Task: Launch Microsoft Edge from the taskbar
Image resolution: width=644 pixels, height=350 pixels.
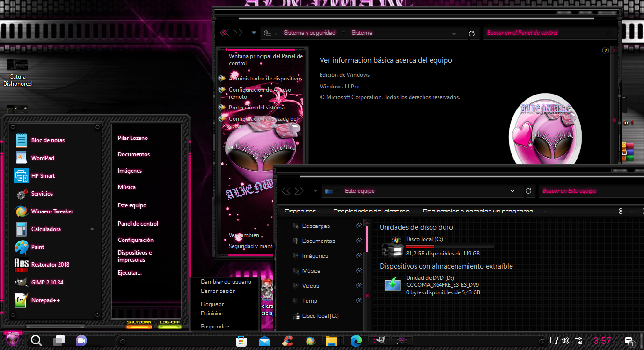Action: tap(355, 341)
